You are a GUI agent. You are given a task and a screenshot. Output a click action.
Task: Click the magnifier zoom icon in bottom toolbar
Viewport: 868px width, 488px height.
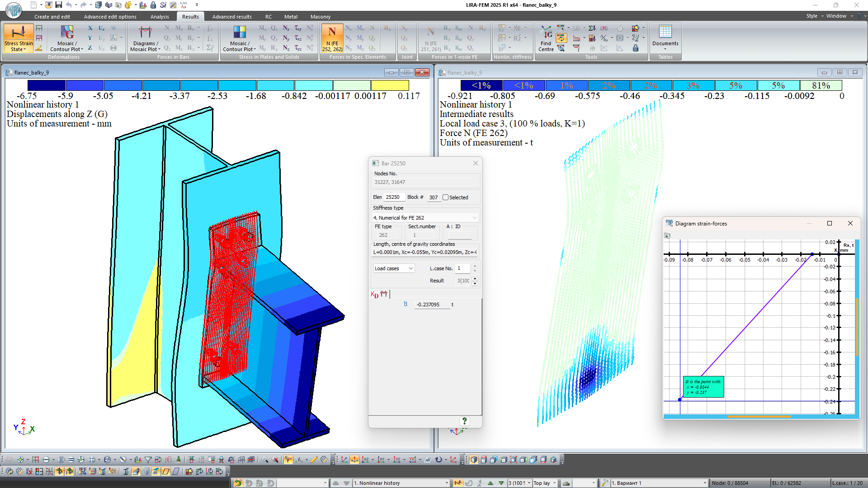click(x=265, y=460)
